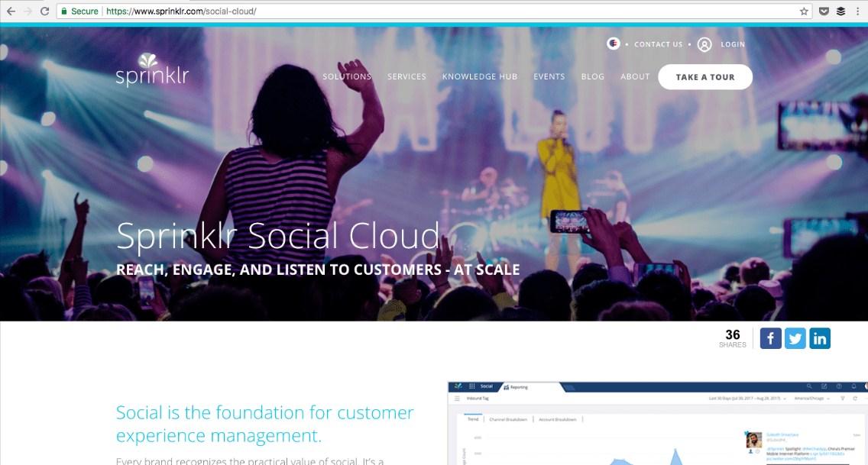
Task: Click the Take a Tour button
Action: (x=705, y=77)
